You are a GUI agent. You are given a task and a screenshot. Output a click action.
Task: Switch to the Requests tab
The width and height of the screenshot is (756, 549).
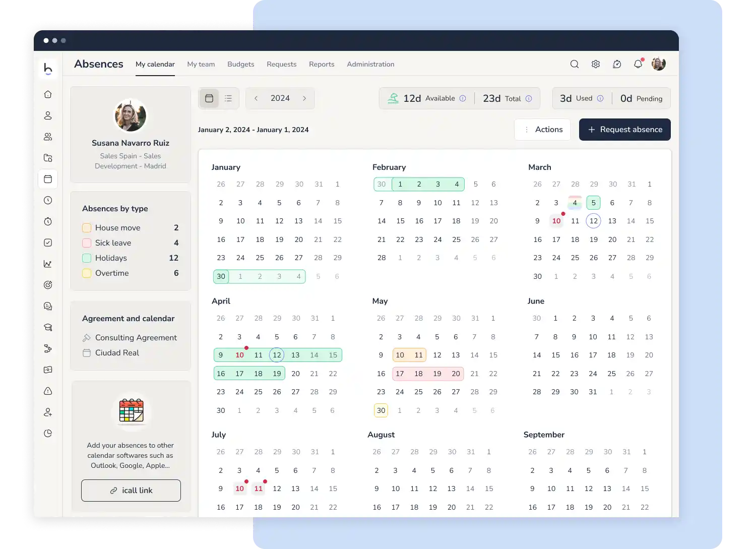(x=282, y=64)
